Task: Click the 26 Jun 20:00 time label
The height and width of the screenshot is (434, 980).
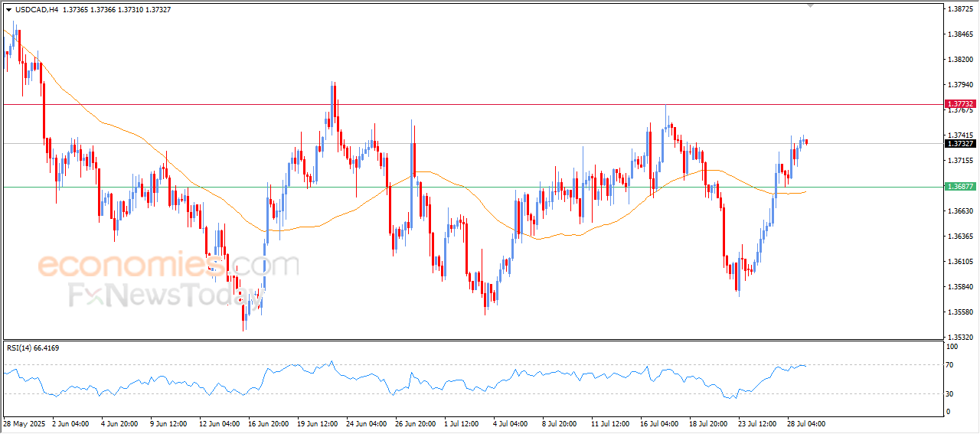Action: click(416, 423)
